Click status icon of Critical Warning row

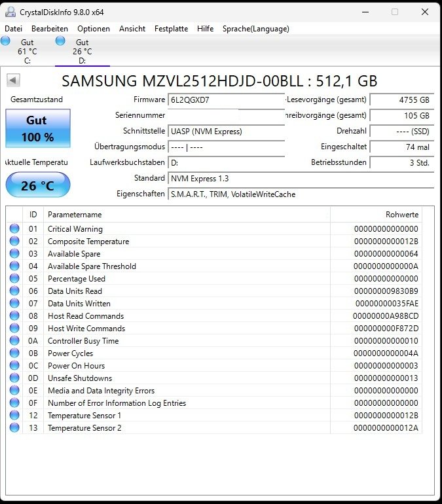[x=14, y=228]
